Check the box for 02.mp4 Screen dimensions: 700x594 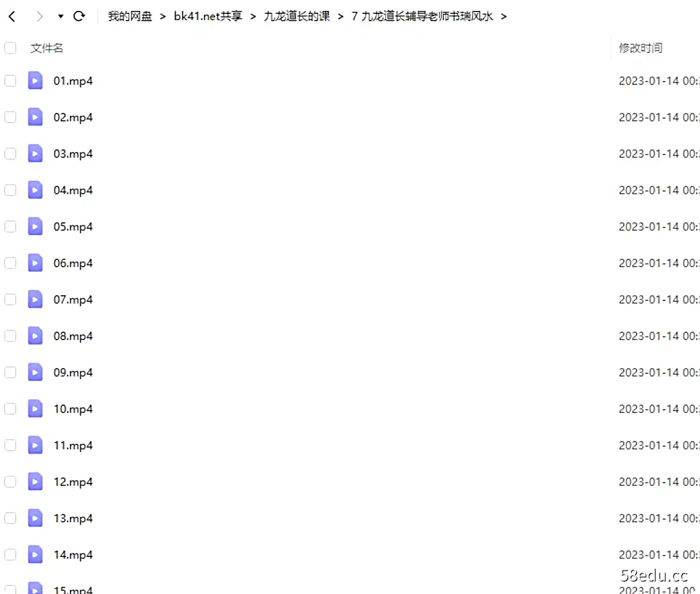pos(10,117)
